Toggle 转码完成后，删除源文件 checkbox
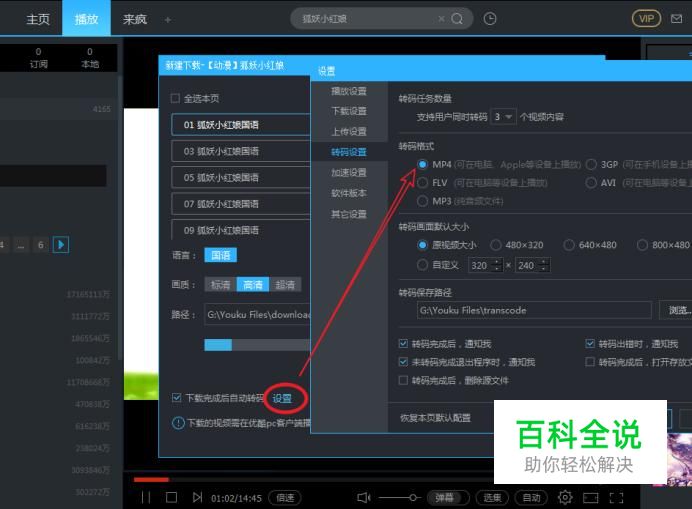692x509 pixels. pyautogui.click(x=403, y=380)
